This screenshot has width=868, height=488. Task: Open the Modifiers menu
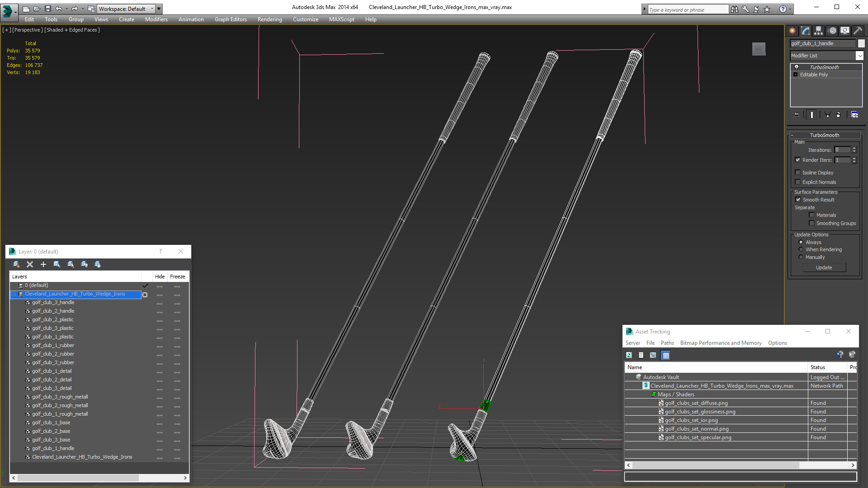(156, 19)
